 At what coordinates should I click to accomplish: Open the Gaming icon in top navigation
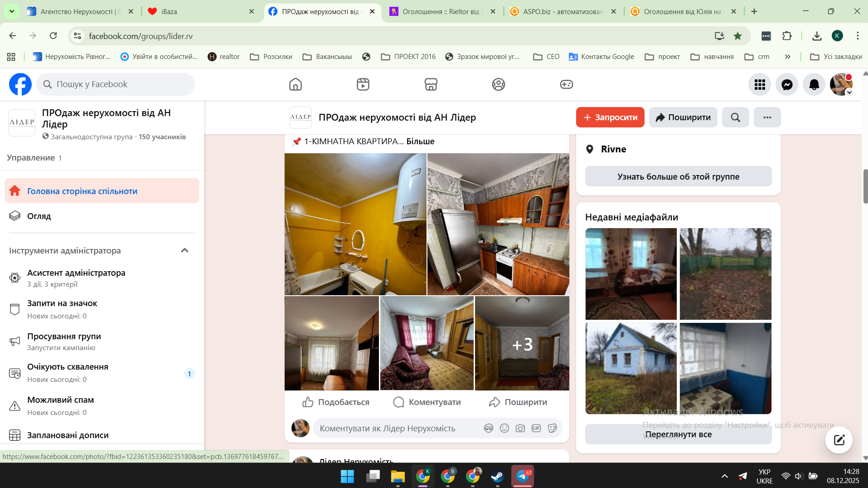pyautogui.click(x=566, y=84)
